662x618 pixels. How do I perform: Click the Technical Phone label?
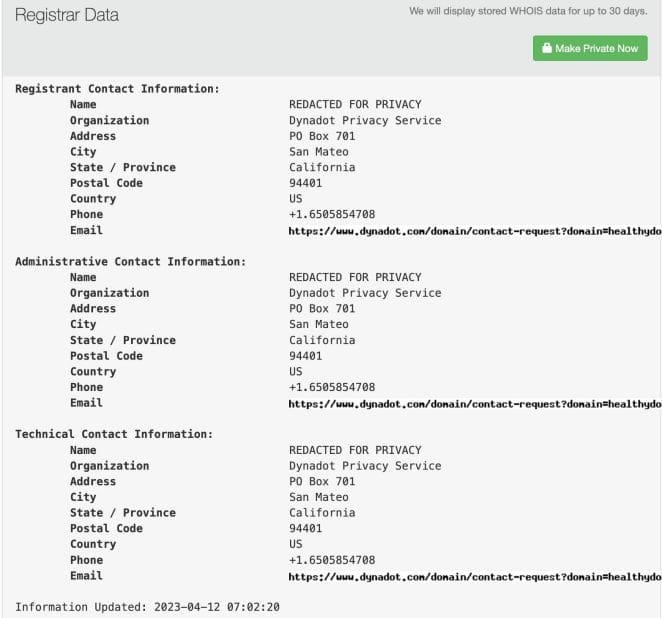click(87, 560)
